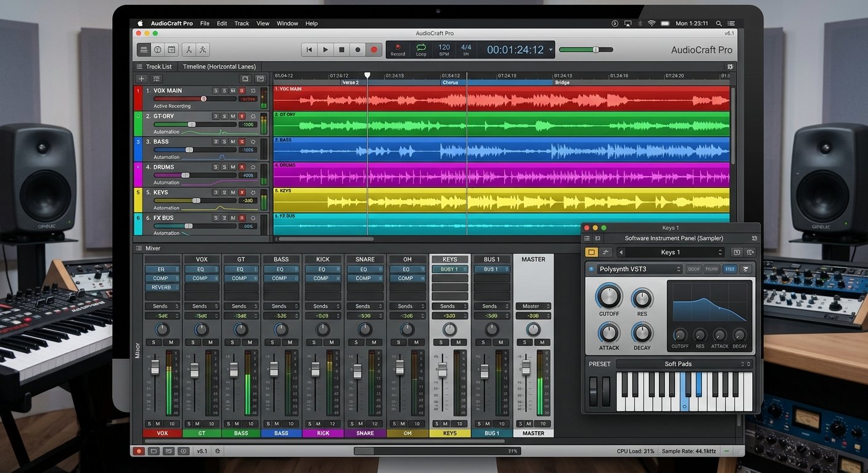This screenshot has height=473, width=868.
Task: Open the Apple menu
Action: click(140, 23)
